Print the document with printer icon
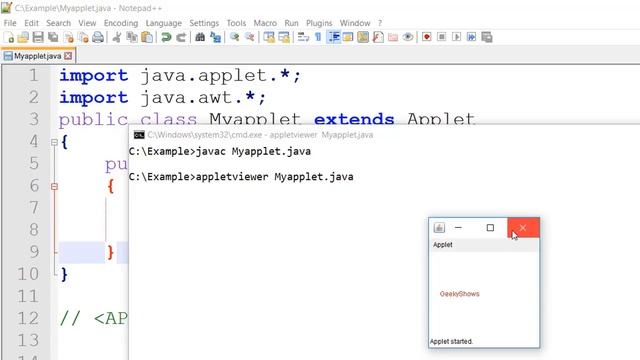This screenshot has width=640, height=360. (98, 38)
